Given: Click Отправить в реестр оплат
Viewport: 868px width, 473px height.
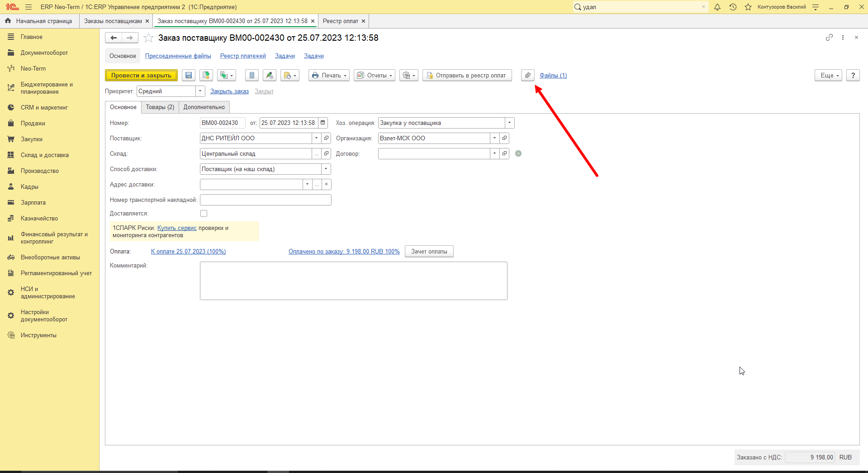Looking at the screenshot, I should click(467, 76).
